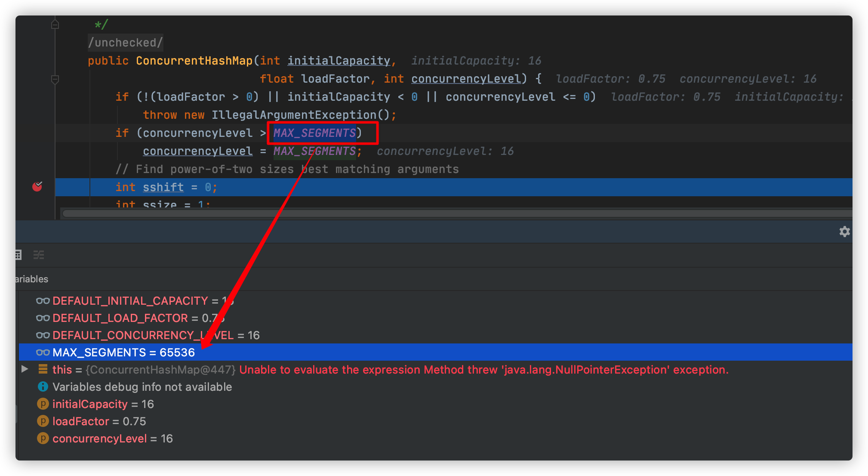
Task: Select the concurrencyLevel = 16 parameter row
Action: (435, 438)
